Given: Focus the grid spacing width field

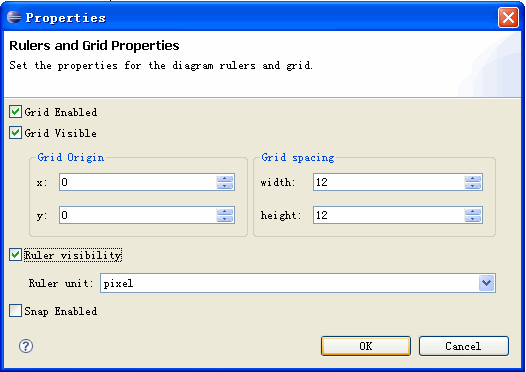Looking at the screenshot, I should pos(389,182).
